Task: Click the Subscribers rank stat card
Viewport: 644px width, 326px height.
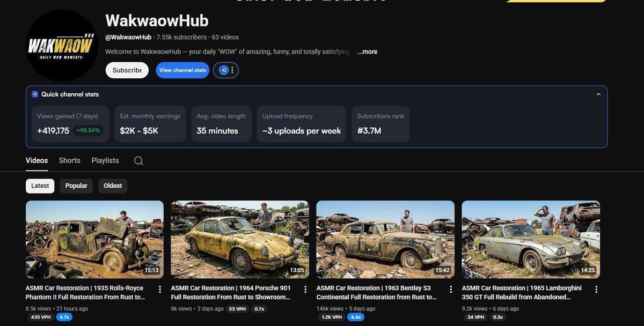Action: (x=381, y=124)
